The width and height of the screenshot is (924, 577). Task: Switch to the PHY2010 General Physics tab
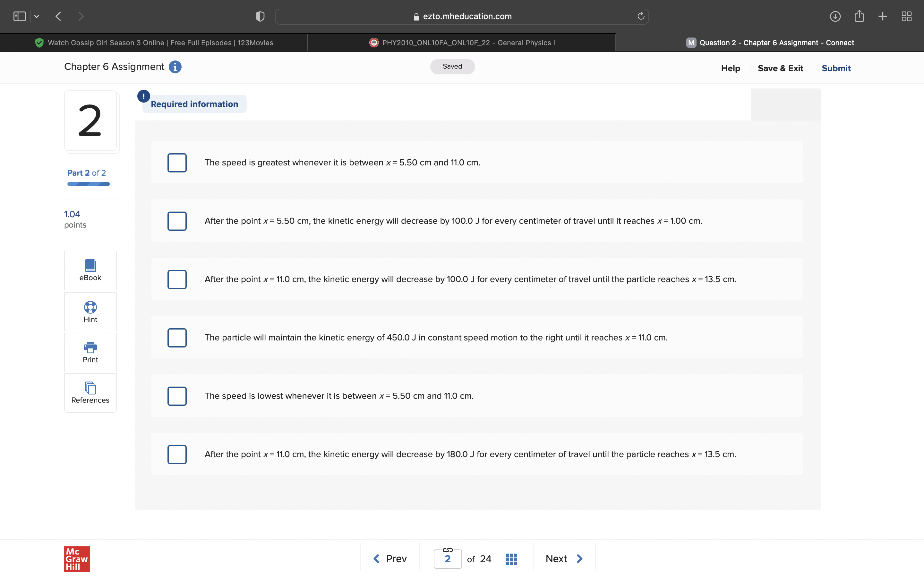point(462,43)
